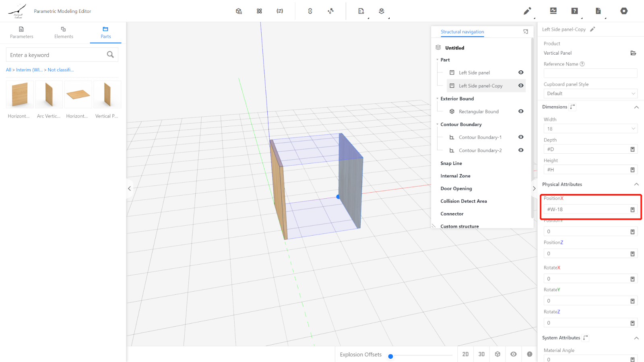Viewport: 644px width, 362px height.
Task: Click the Interim breadcrumb link
Action: coord(29,70)
